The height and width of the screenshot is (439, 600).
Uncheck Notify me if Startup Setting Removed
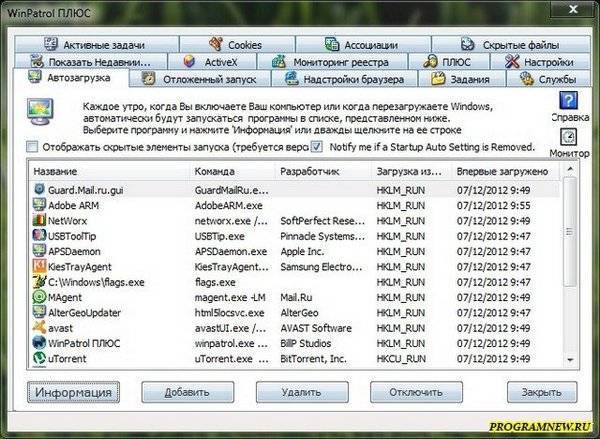(317, 147)
